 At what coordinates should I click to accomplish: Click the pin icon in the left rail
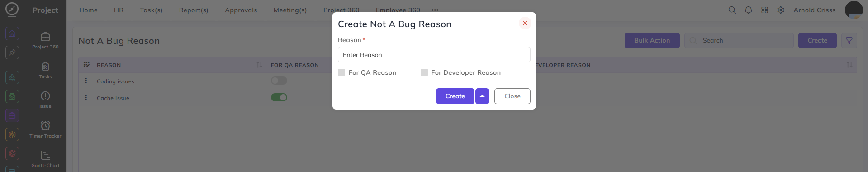[12, 53]
